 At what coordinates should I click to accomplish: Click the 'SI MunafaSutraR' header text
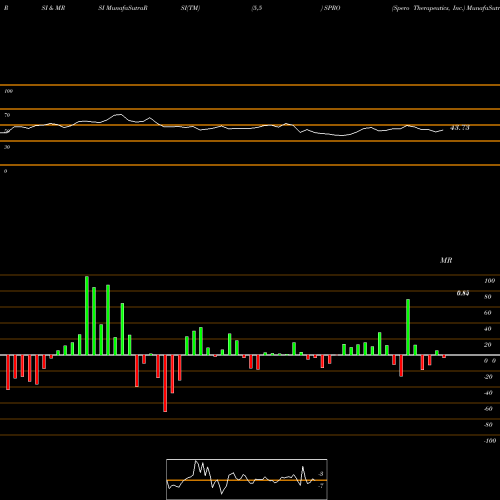click(123, 8)
